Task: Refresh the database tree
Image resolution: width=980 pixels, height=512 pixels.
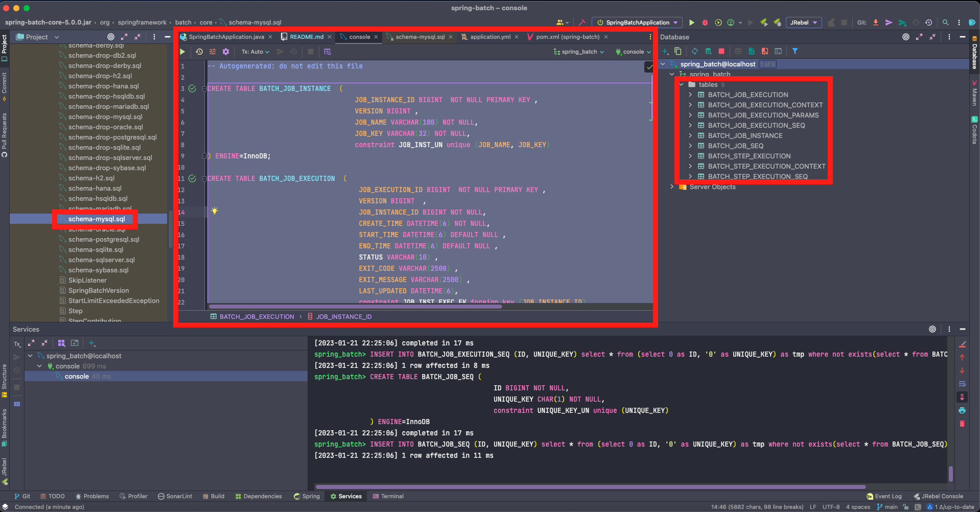Action: click(x=695, y=51)
